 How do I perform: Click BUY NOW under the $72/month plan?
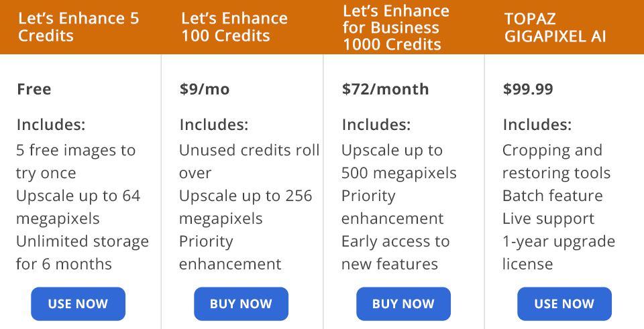click(x=403, y=304)
